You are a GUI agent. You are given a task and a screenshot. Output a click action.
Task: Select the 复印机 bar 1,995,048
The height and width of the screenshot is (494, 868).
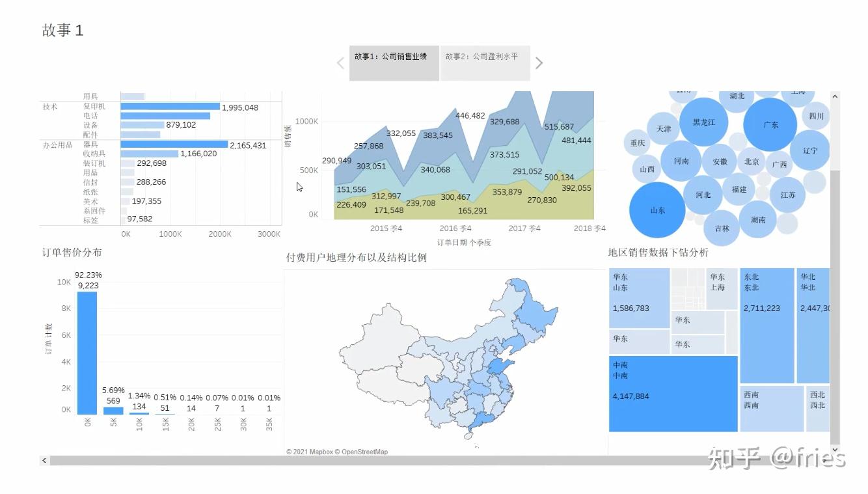170,106
